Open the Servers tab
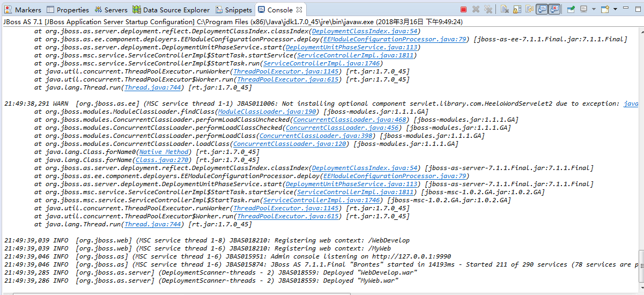Viewport: 644px width, 295px height. coord(112,10)
